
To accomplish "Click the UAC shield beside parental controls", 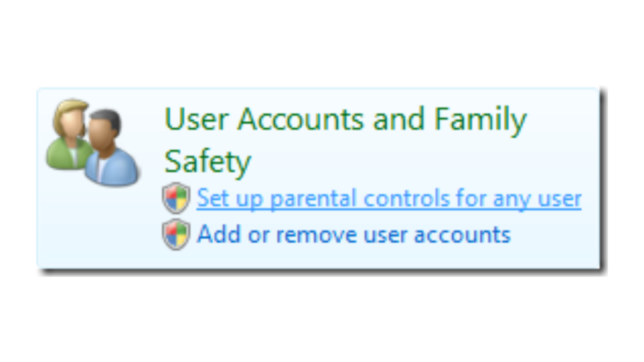I will coord(176,198).
